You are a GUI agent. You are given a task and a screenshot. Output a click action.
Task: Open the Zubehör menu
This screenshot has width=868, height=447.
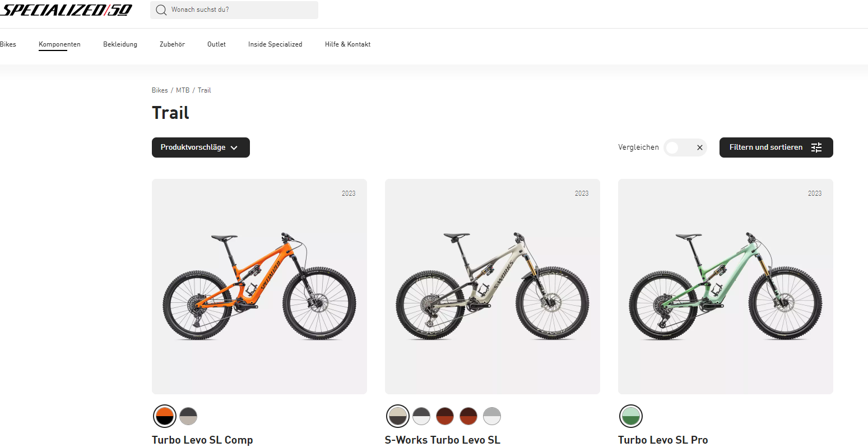tap(172, 44)
